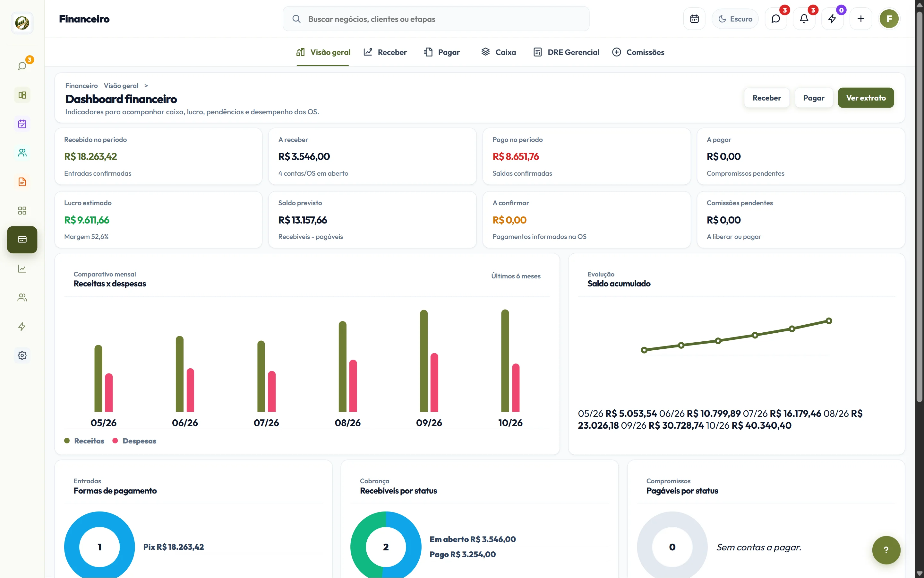This screenshot has height=578, width=924.
Task: Click the plus icon in the top bar
Action: coord(860,19)
